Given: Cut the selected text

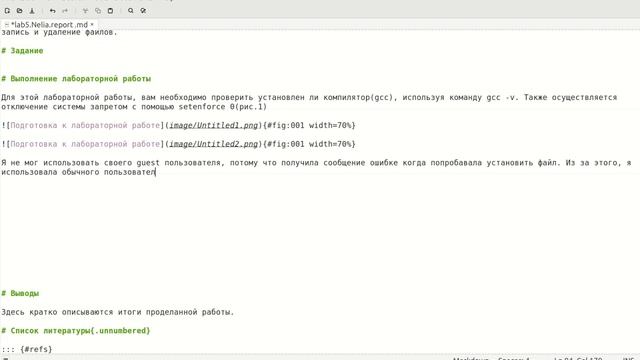Looking at the screenshot, I should pyautogui.click(x=85, y=11).
